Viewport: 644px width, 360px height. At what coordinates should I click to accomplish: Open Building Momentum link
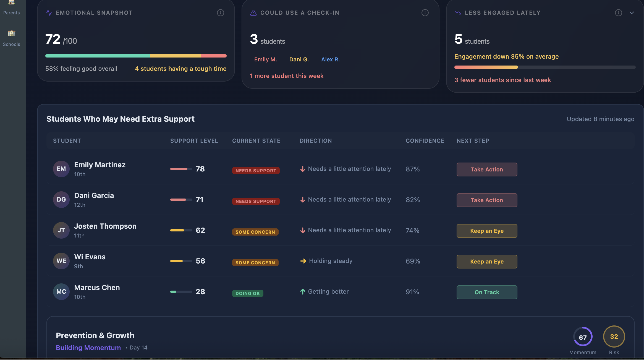click(x=88, y=348)
